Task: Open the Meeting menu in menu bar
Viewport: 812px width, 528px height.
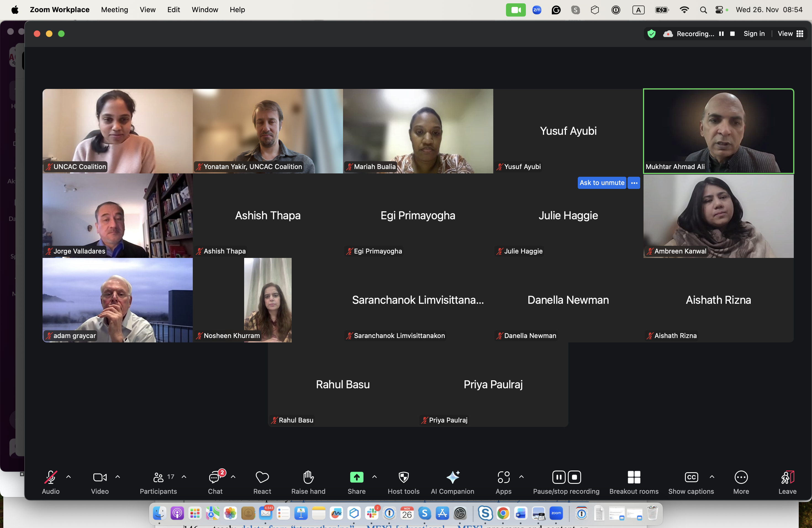Action: point(114,10)
